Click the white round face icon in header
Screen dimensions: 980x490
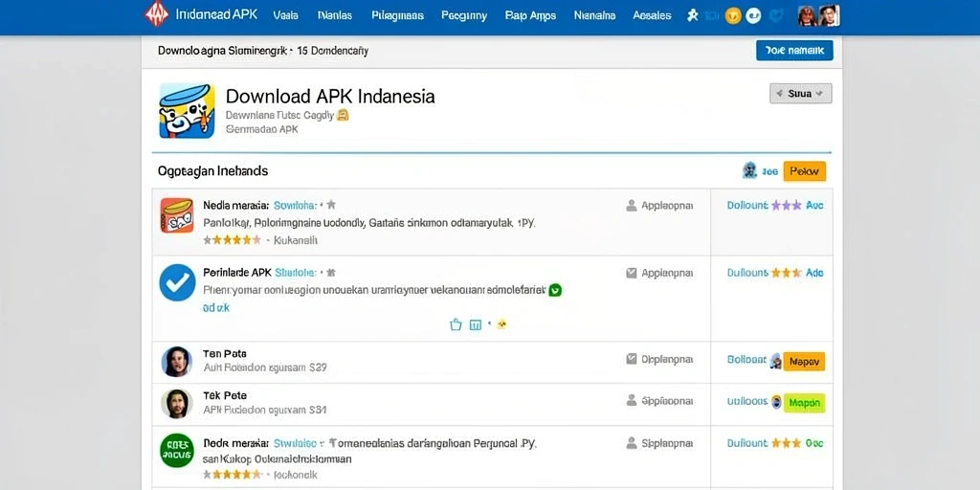pos(754,16)
